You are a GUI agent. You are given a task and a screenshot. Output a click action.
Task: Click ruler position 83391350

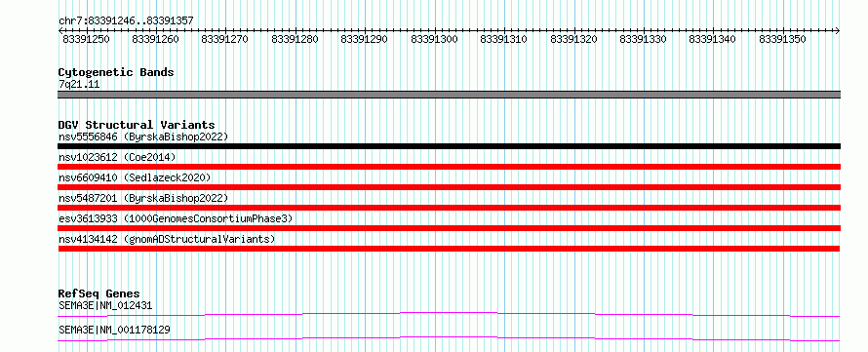782,40
